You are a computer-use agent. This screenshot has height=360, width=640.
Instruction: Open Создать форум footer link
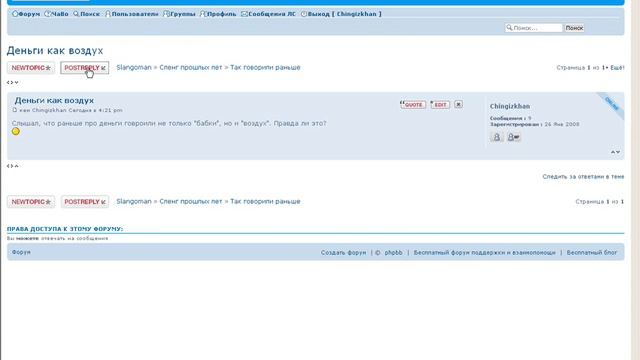pos(343,253)
